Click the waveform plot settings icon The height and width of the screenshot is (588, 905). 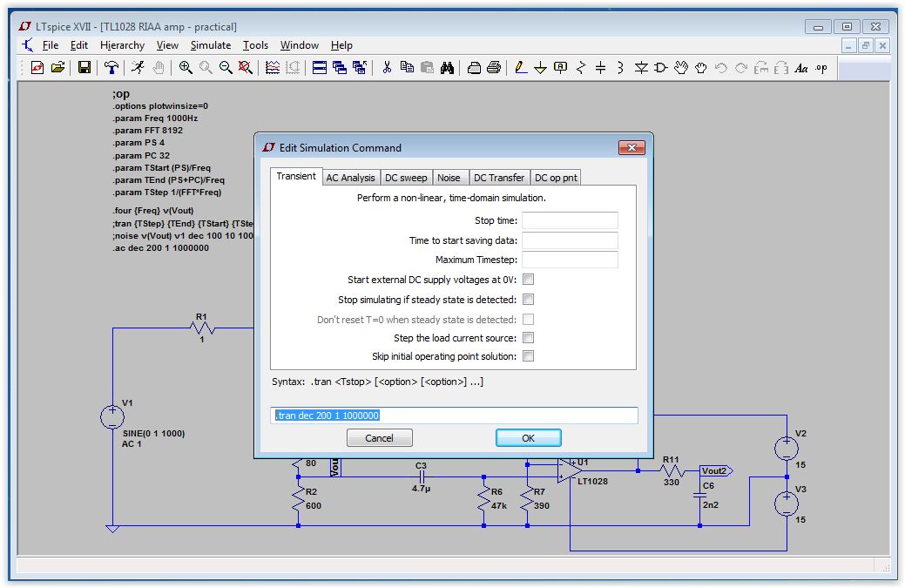point(273,68)
